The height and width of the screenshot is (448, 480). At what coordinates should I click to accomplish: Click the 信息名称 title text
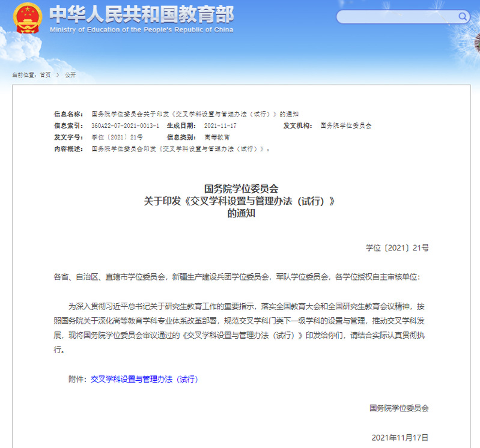click(x=195, y=114)
